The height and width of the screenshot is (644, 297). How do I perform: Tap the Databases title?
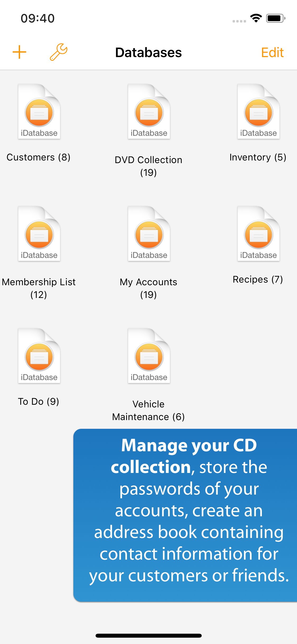click(x=148, y=52)
